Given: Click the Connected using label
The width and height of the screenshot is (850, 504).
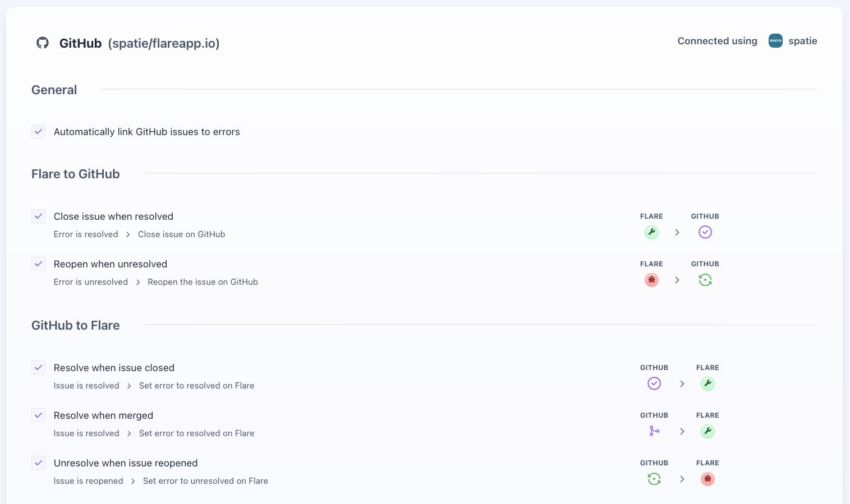Looking at the screenshot, I should click(x=718, y=41).
